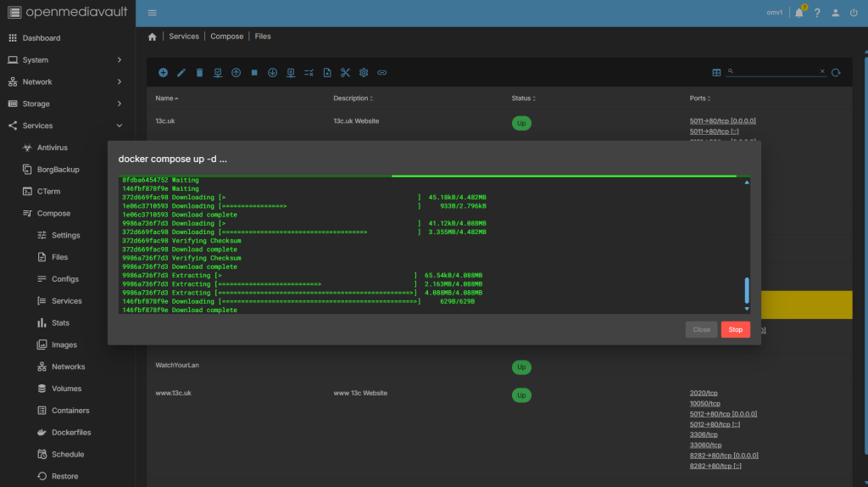
Task: Click the file document icon in toolbar
Action: 327,73
